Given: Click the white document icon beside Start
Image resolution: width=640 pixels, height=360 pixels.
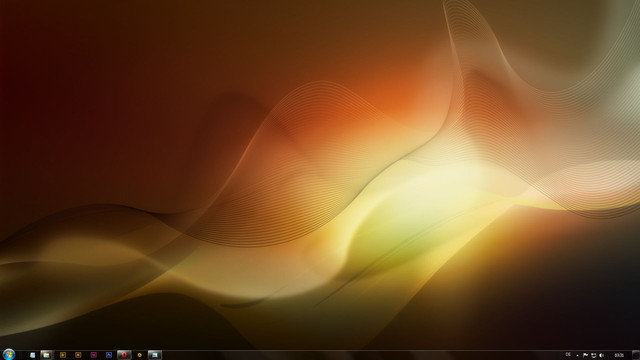Looking at the screenshot, I should [x=32, y=355].
